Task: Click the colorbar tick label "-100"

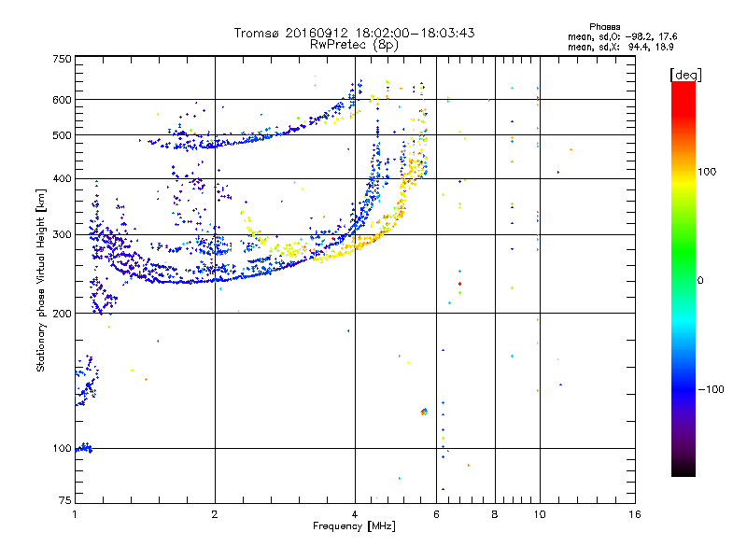Action: tap(711, 389)
